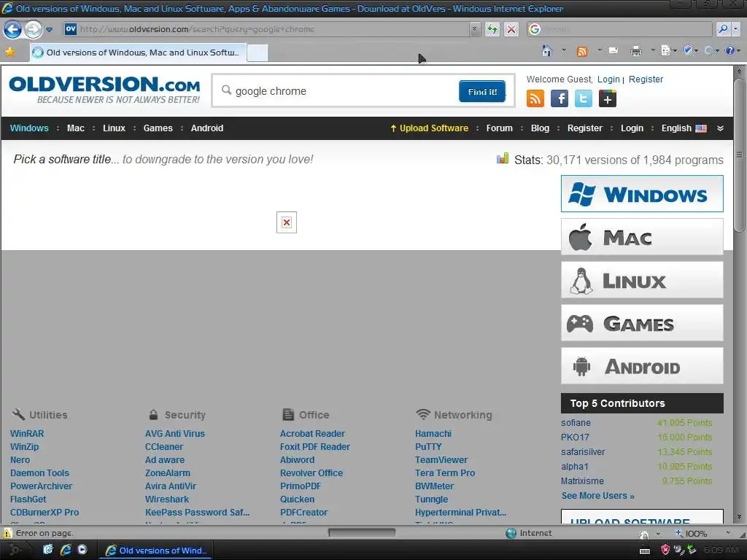Click the broken image placeholder
Viewport: 747px width, 560px height.
click(286, 222)
